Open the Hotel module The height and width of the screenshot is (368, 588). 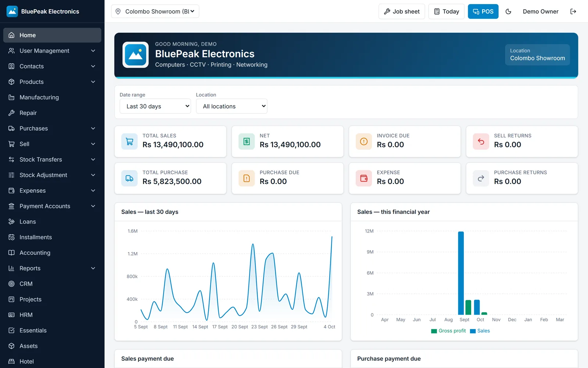pyautogui.click(x=52, y=361)
